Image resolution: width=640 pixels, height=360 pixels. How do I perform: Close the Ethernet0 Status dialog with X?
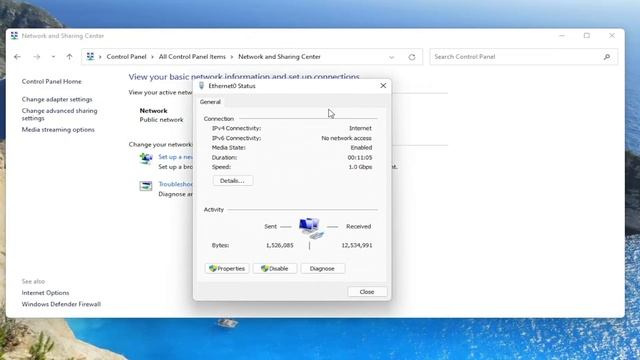click(x=383, y=86)
